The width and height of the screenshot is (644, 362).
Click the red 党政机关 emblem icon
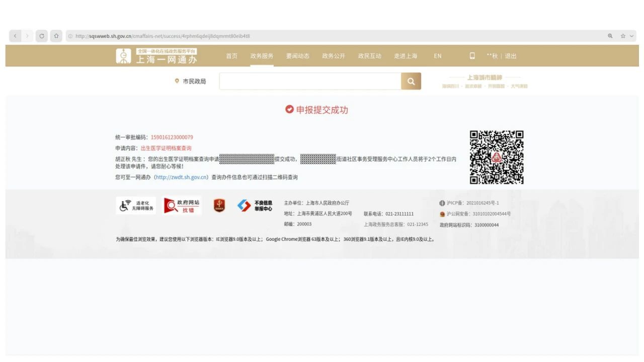coord(219,206)
